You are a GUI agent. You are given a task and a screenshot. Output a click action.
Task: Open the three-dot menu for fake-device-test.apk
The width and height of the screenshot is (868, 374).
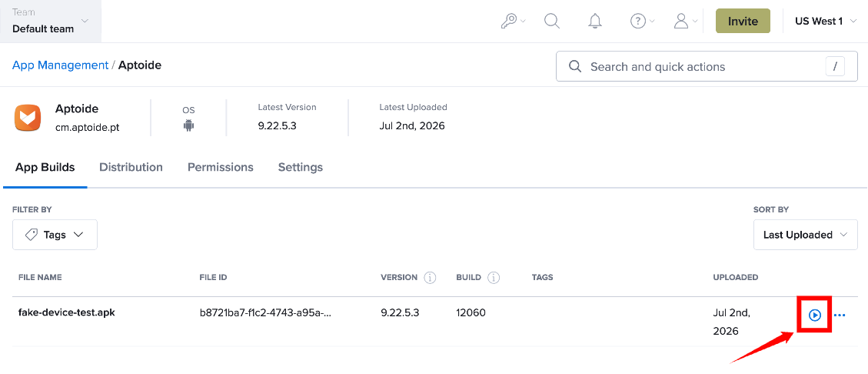coord(840,316)
